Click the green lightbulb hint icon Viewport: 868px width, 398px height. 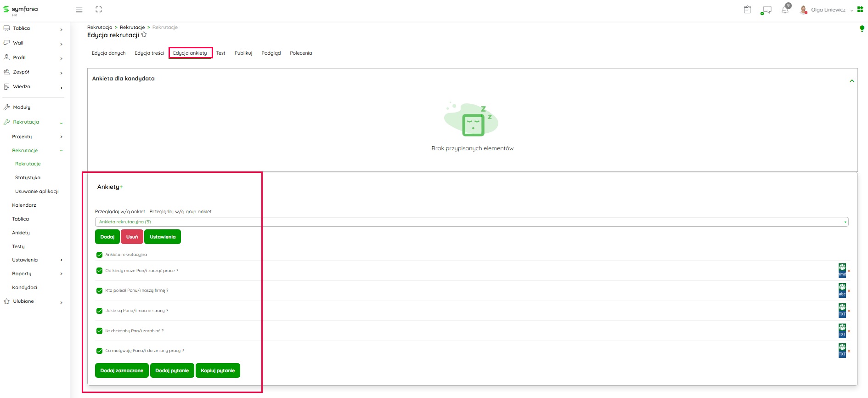pos(862,28)
